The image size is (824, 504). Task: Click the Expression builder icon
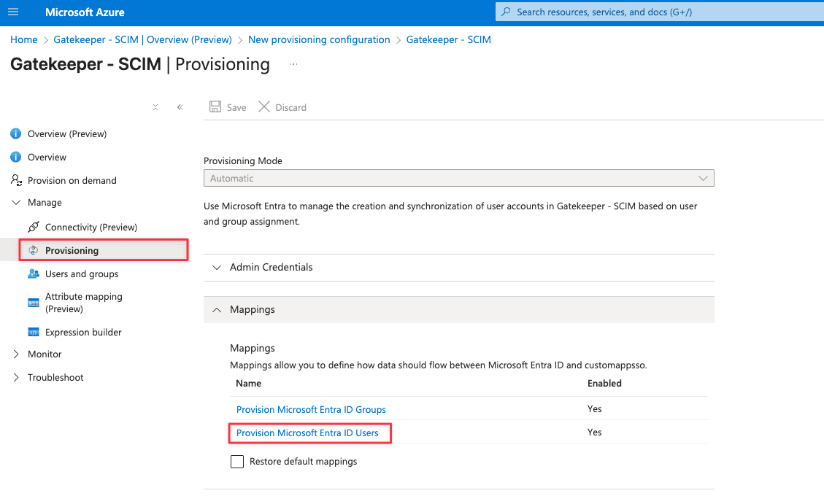(x=32, y=332)
